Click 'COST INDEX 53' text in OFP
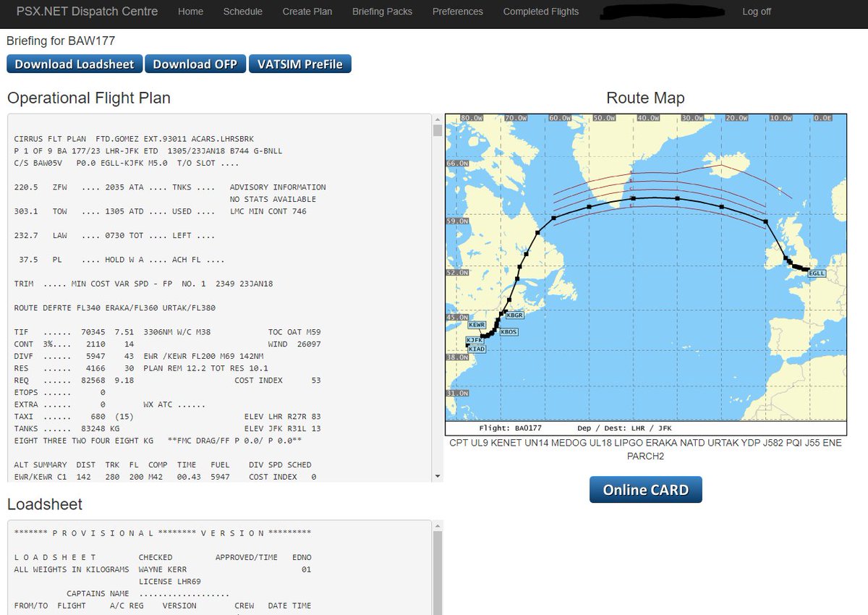This screenshot has height=615, width=868. click(x=278, y=381)
